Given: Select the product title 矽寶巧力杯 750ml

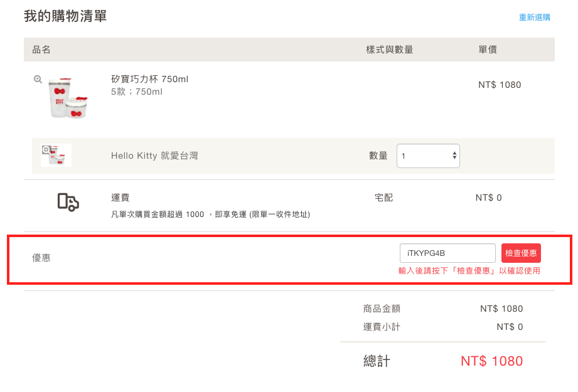Looking at the screenshot, I should 149,79.
